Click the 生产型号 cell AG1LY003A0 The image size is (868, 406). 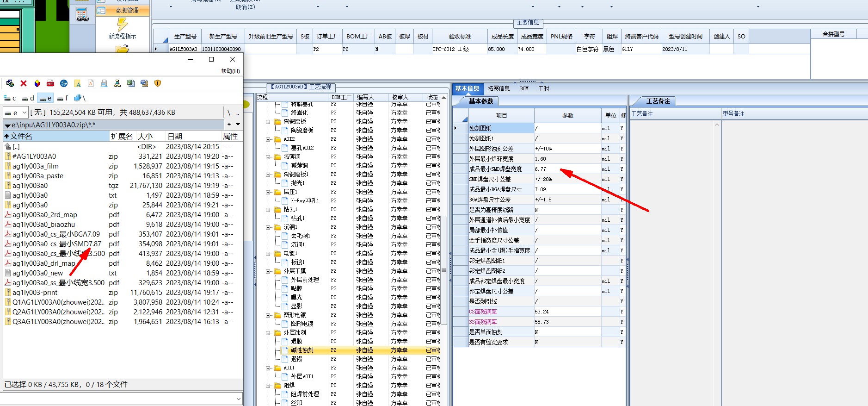184,49
